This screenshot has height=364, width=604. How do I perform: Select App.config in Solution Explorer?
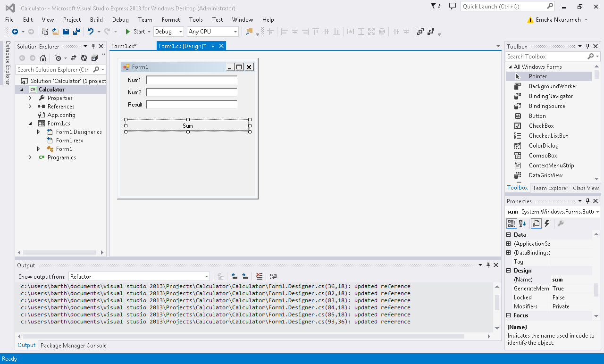coord(61,115)
